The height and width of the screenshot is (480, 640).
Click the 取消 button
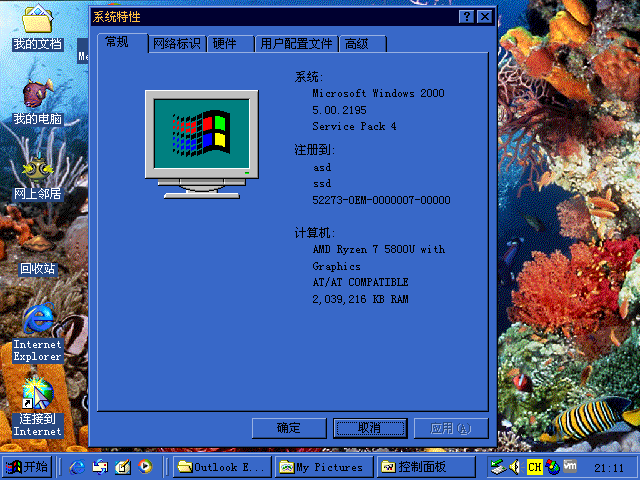point(370,428)
